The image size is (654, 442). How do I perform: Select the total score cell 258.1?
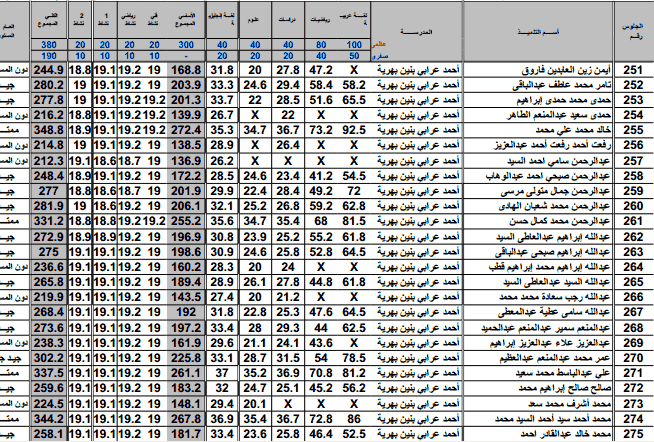49,434
